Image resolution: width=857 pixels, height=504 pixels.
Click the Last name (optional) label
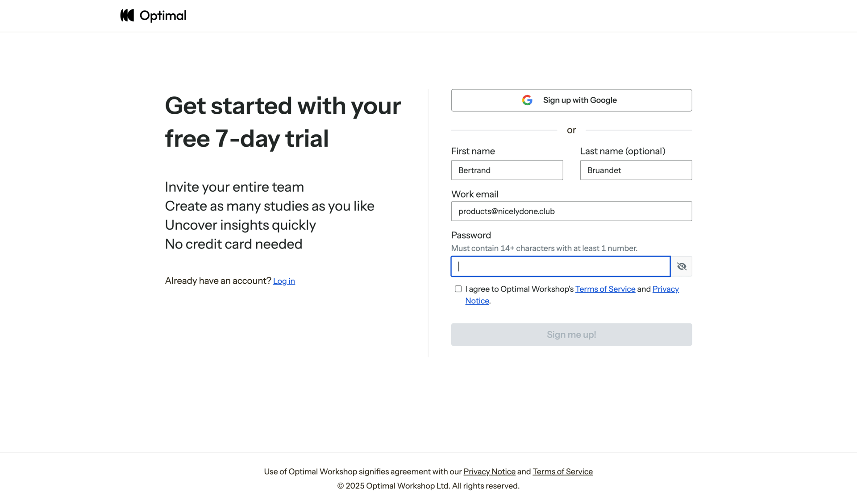coord(622,151)
